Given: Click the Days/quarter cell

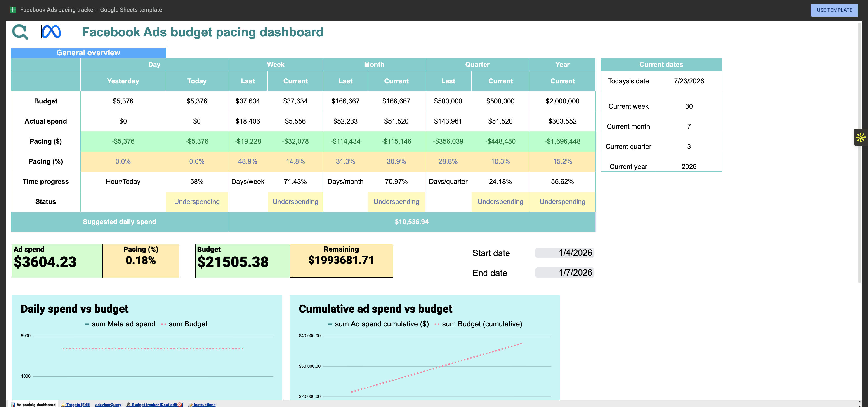Looking at the screenshot, I should tap(448, 181).
